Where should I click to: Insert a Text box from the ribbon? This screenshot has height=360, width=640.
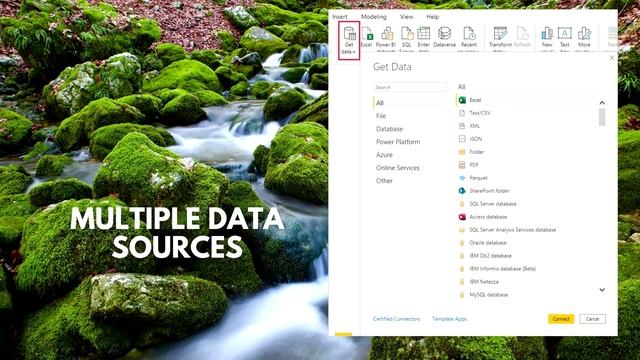click(x=564, y=38)
